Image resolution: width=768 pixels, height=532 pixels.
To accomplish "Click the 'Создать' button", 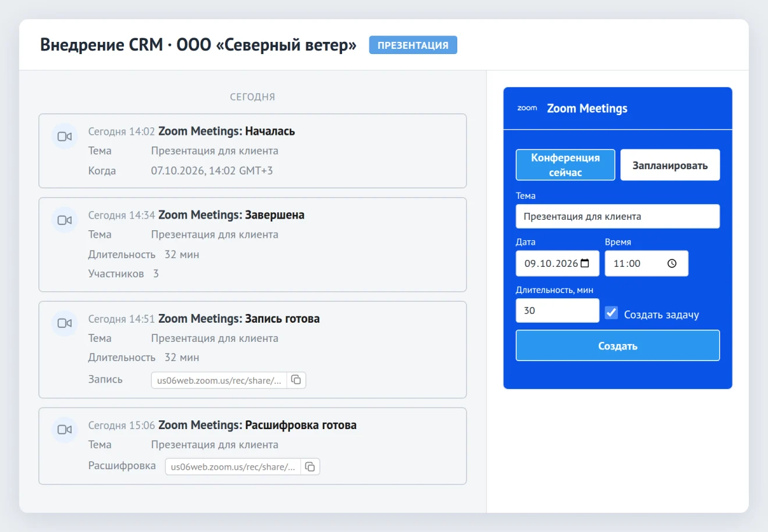I will pos(618,345).
